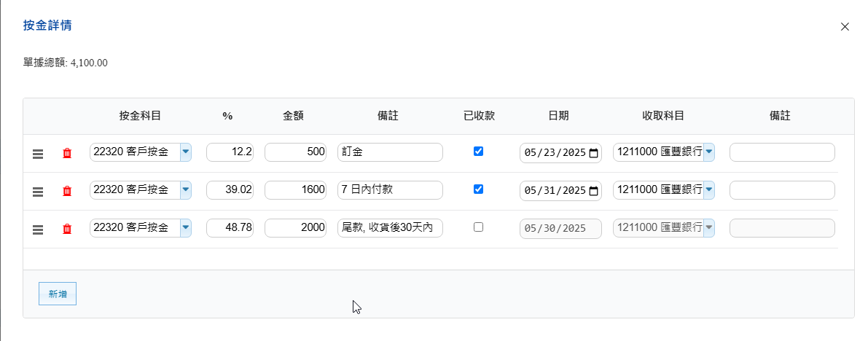Click the percentage field showing 39.02
Viewport: 868px width, 341px height.
pyautogui.click(x=230, y=190)
